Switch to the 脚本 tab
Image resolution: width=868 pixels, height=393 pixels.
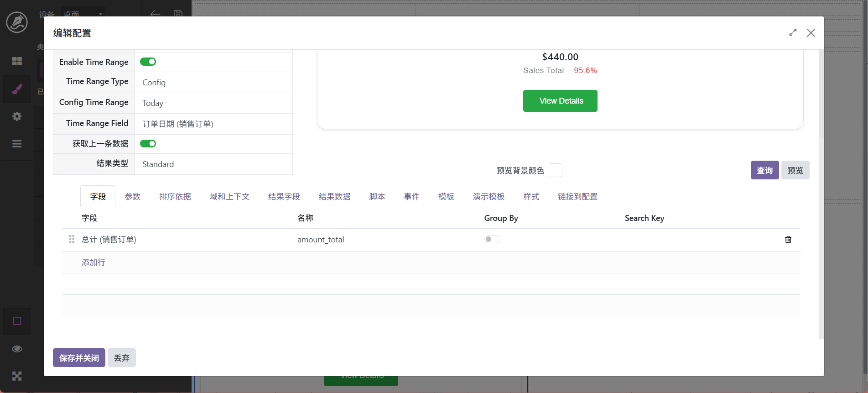coord(377,197)
